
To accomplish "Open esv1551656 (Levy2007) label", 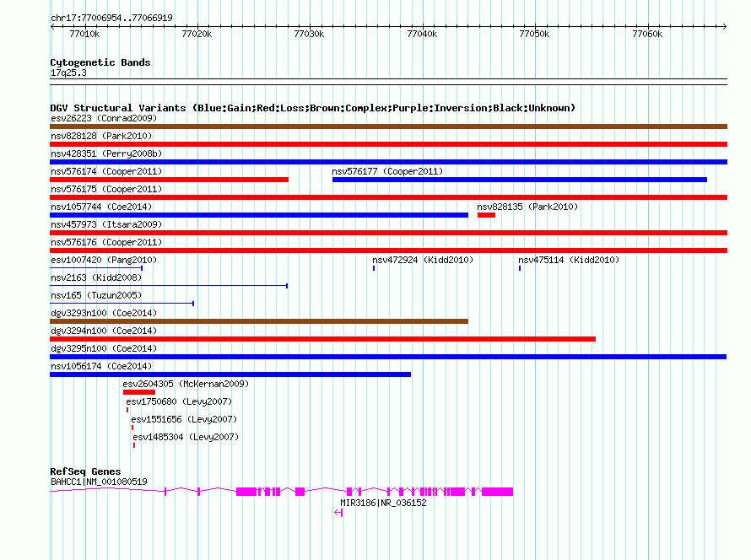I will [185, 419].
